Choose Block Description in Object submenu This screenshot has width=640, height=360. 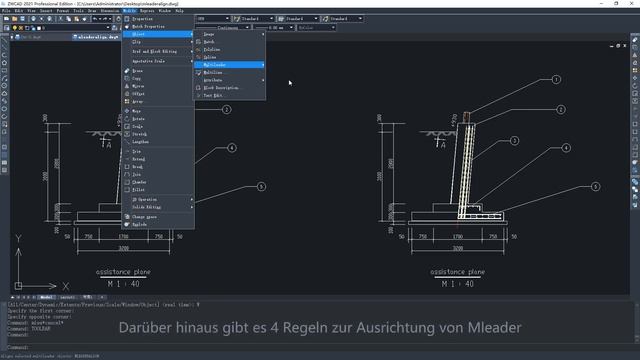229,88
